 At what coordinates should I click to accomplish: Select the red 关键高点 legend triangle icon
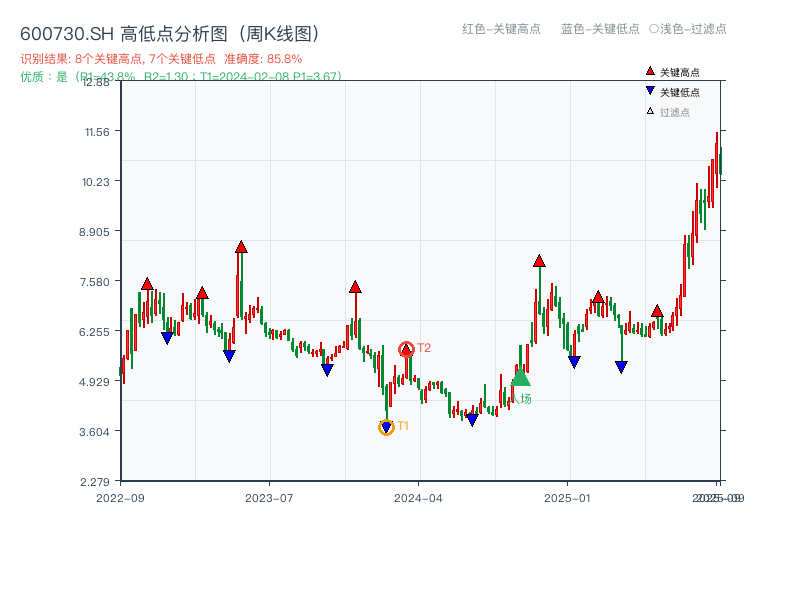pos(650,71)
